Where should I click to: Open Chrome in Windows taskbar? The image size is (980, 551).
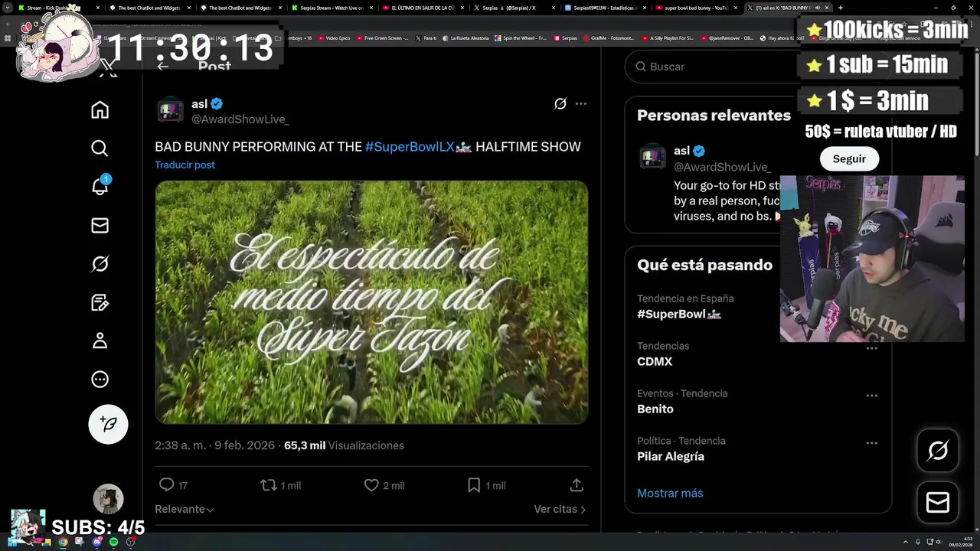click(63, 542)
